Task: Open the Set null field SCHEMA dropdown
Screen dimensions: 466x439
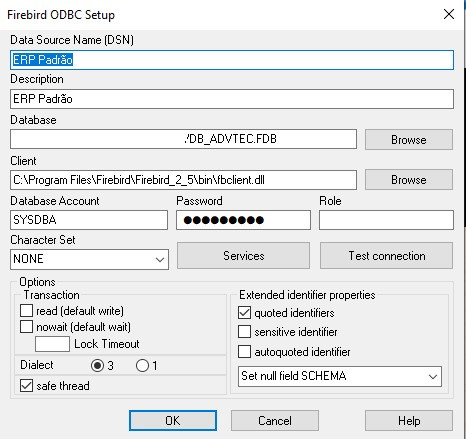Action: click(x=340, y=376)
